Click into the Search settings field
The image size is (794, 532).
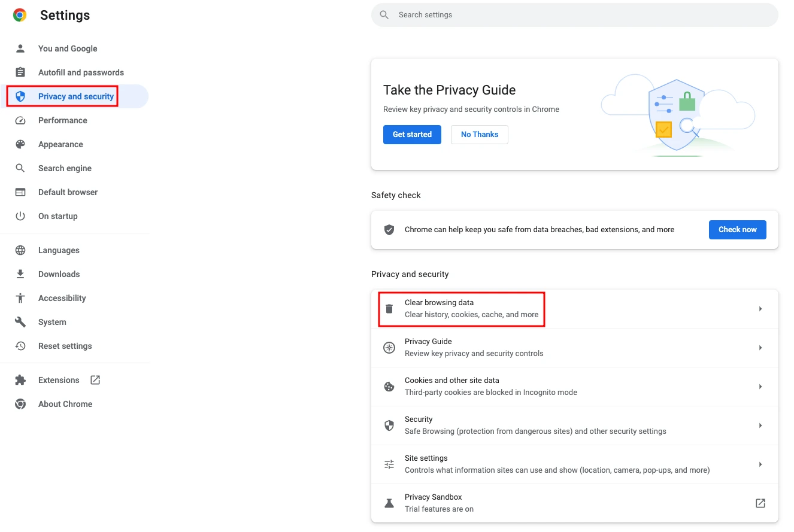tap(575, 15)
